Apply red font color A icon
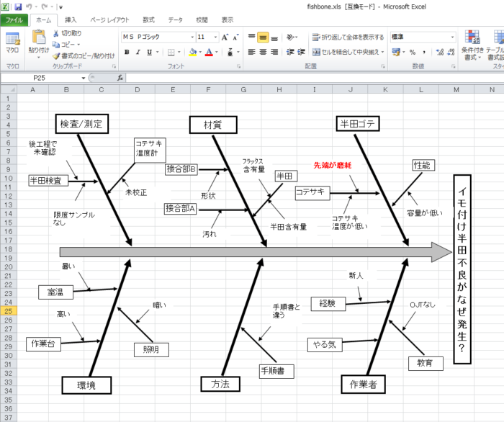504x422 pixels. (210, 52)
